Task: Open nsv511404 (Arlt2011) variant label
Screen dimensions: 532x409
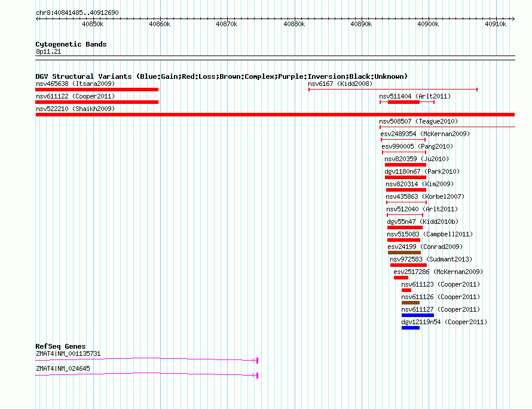Action: 415,96
